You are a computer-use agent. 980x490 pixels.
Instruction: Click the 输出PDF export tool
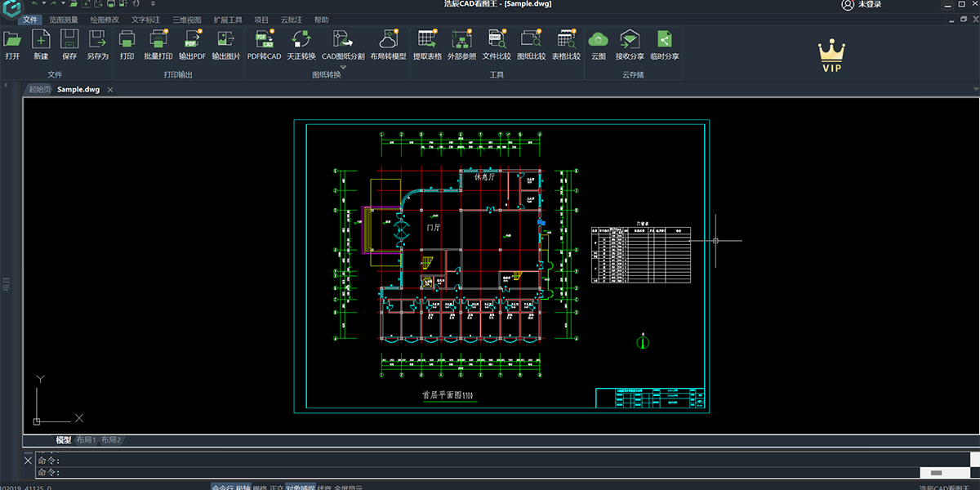191,41
